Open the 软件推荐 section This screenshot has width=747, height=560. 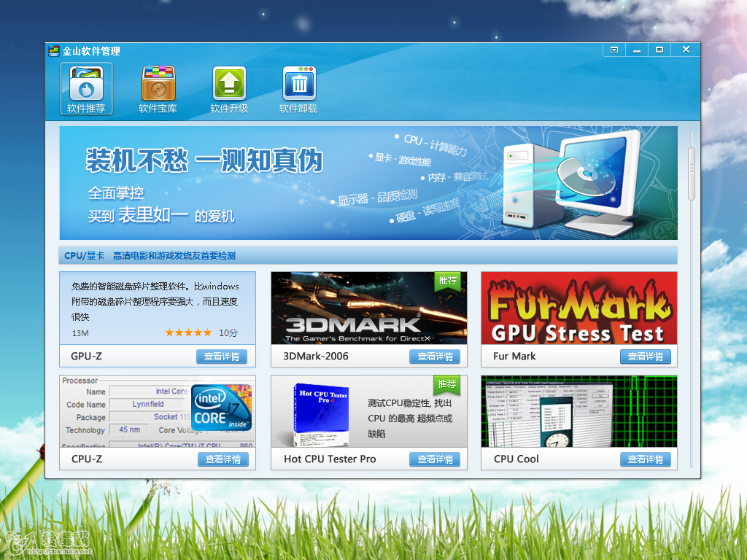point(86,88)
